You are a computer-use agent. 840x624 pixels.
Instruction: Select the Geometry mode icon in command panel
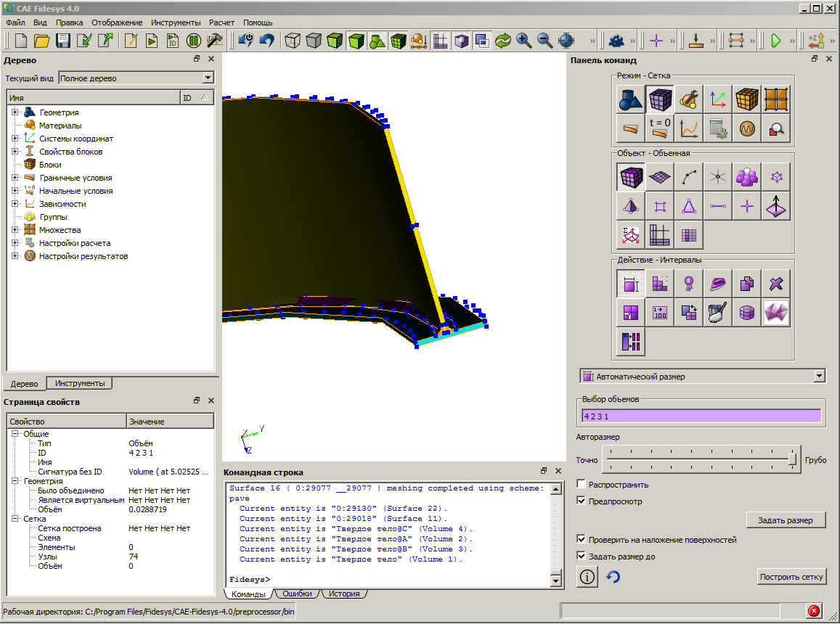tap(630, 99)
